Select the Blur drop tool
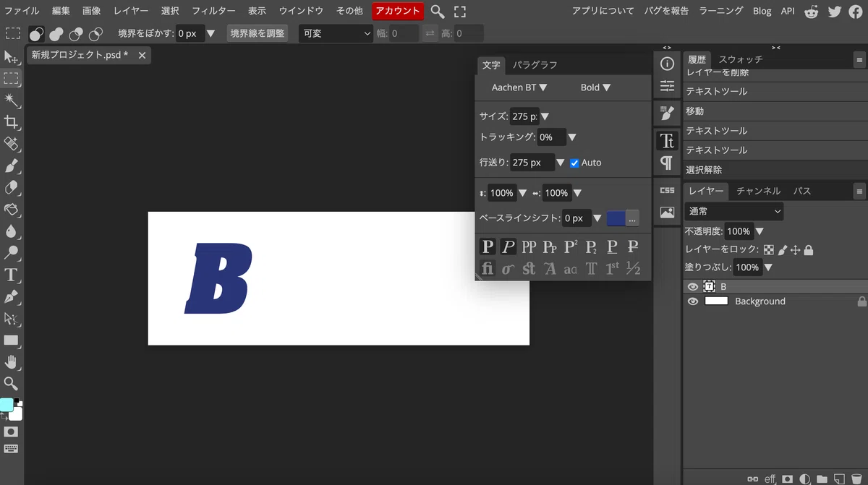 click(11, 231)
